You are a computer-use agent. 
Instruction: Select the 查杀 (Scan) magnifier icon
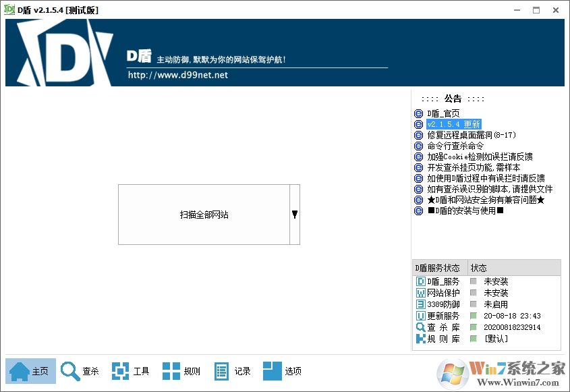click(x=70, y=370)
